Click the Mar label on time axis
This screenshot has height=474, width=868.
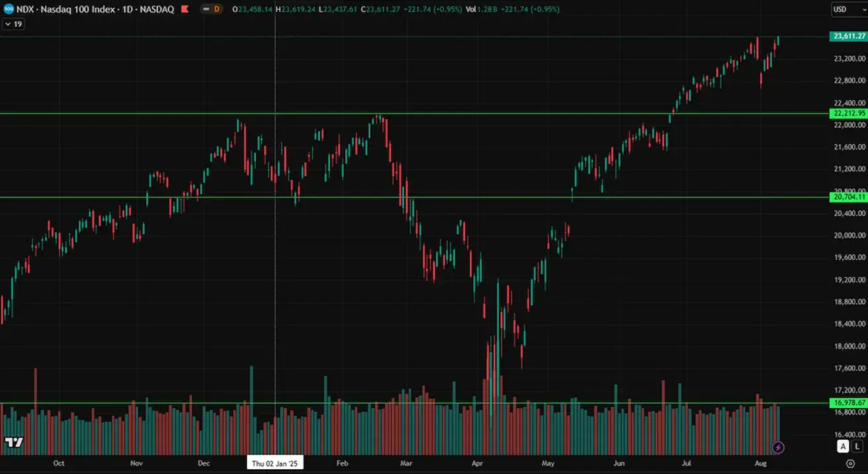406,463
